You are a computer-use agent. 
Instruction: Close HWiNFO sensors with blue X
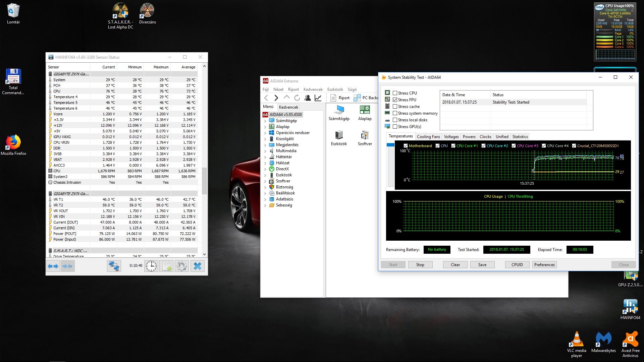point(198,266)
